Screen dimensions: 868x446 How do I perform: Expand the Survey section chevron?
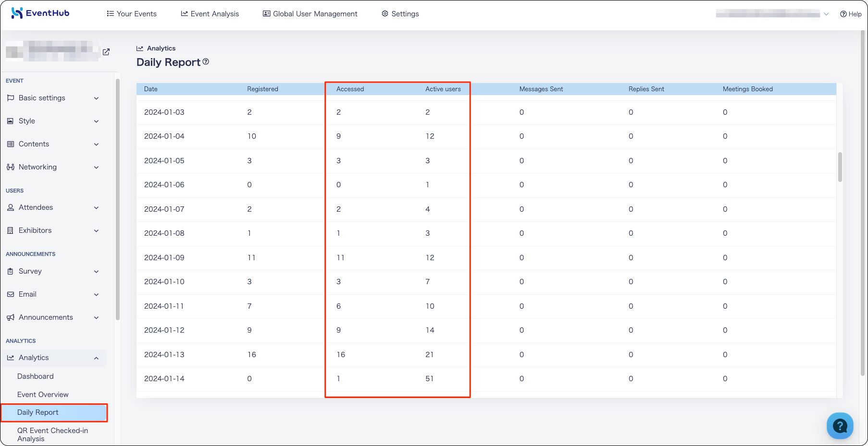(96, 272)
